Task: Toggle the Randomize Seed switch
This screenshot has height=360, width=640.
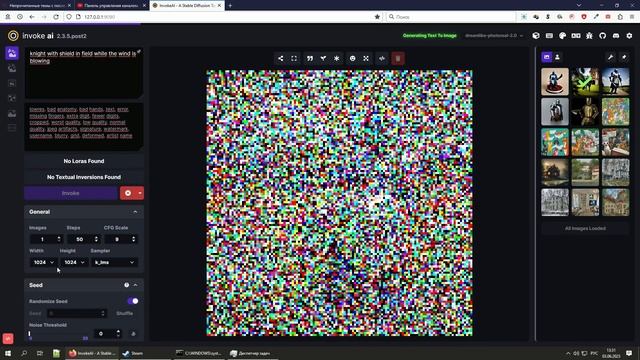Action: (133, 301)
